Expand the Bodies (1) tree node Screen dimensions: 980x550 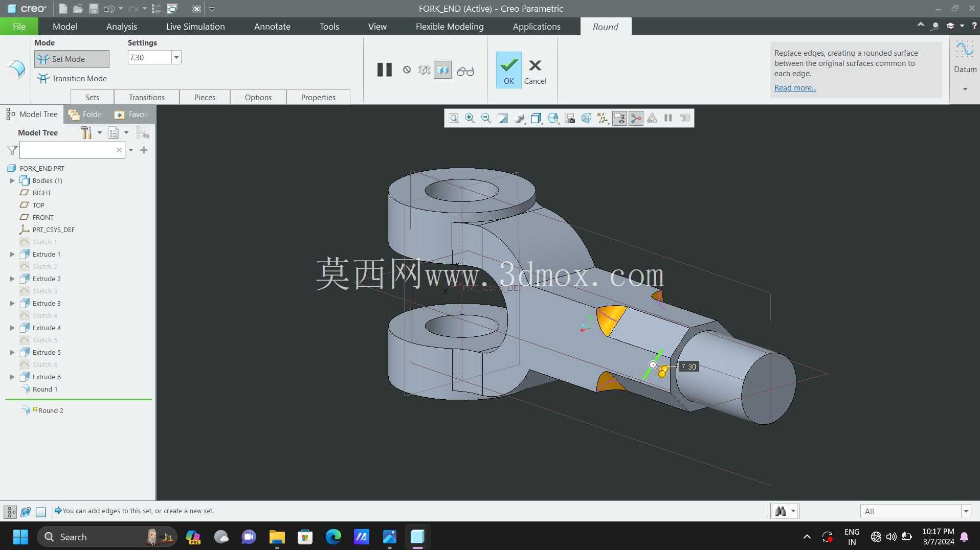12,180
